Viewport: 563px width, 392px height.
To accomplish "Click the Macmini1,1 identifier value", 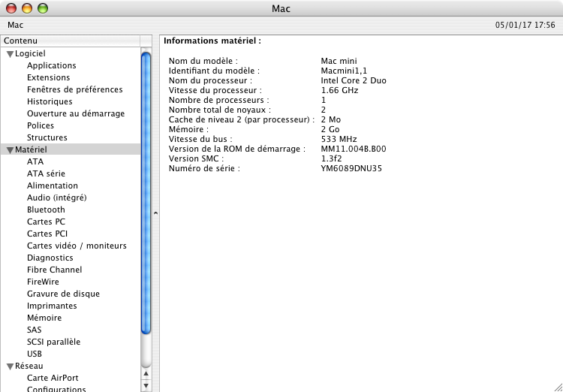I will (x=344, y=71).
